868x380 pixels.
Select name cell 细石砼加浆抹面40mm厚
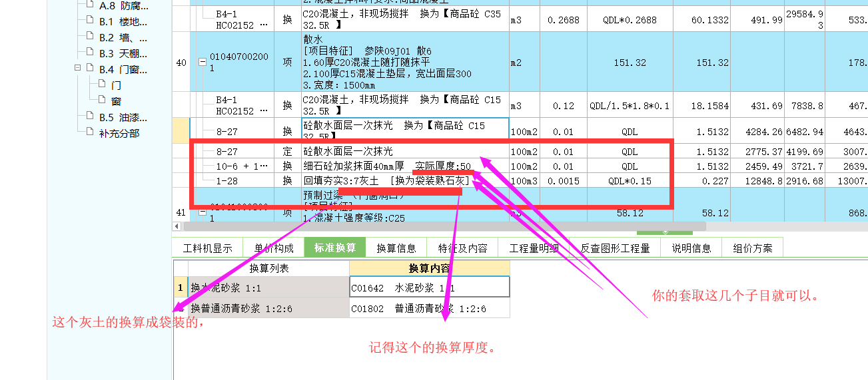point(405,166)
